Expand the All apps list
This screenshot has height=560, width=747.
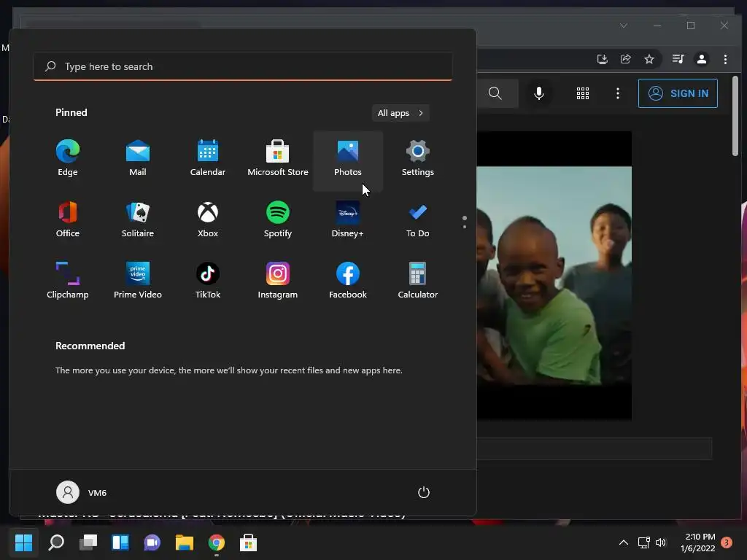400,113
